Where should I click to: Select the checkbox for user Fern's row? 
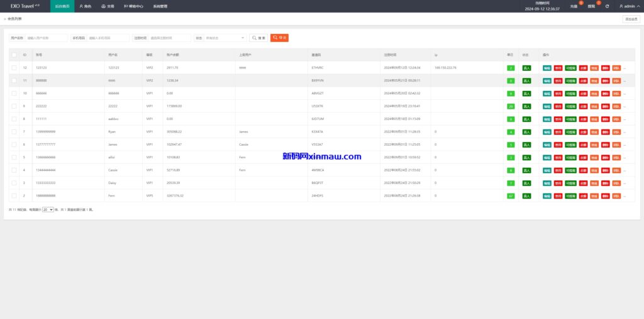pyautogui.click(x=14, y=196)
